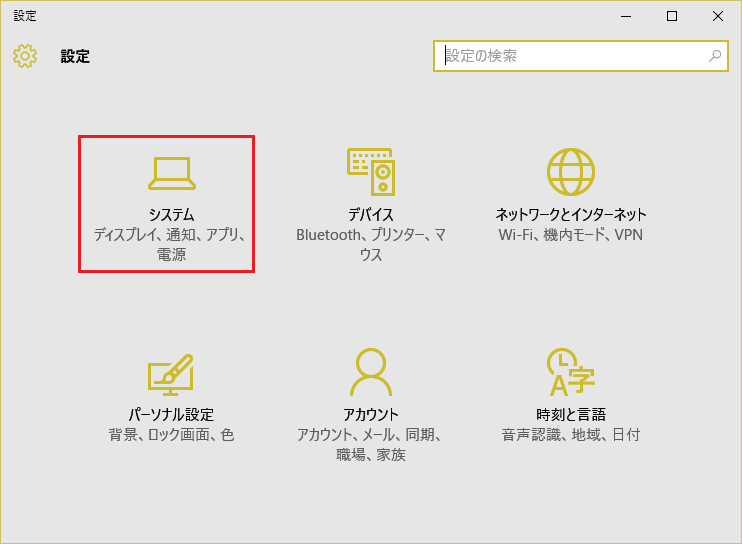Select the ネットワークとインターネット label
742x544 pixels.
pos(571,215)
